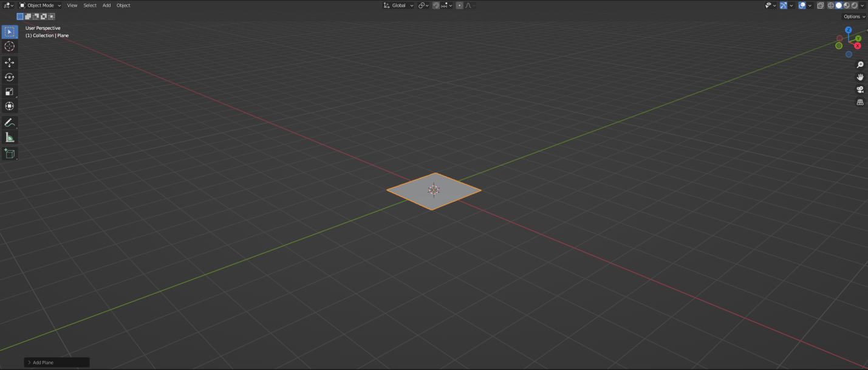Click the negative Z axis gizmo circle
This screenshot has width=868, height=370.
pyautogui.click(x=849, y=54)
